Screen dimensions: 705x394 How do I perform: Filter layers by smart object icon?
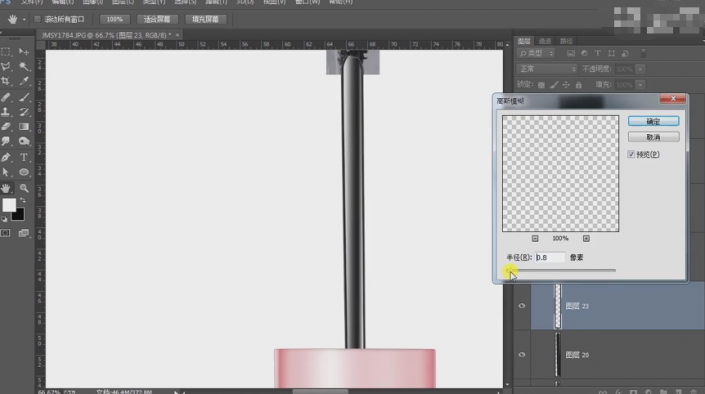(x=625, y=54)
